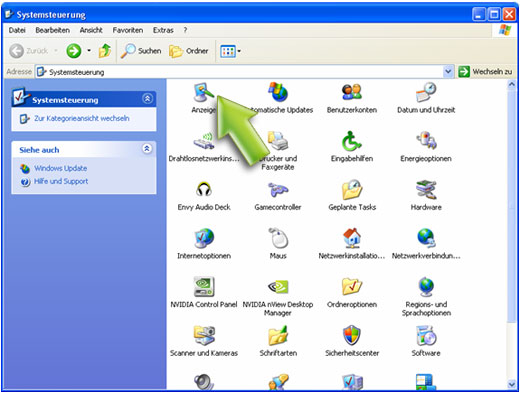
Task: Minimize the Systemsteuerung window
Action: coord(479,14)
